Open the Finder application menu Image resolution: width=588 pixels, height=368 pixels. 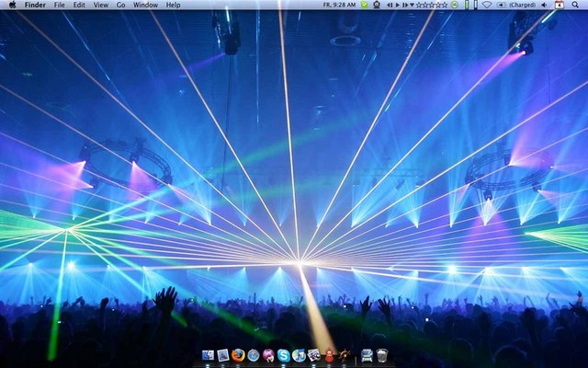pos(35,5)
